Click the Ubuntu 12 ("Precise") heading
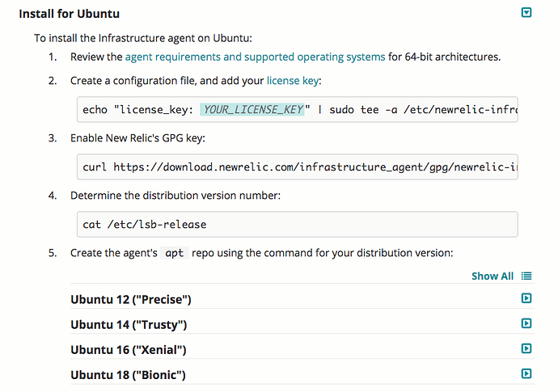This screenshot has width=558, height=392. [130, 300]
